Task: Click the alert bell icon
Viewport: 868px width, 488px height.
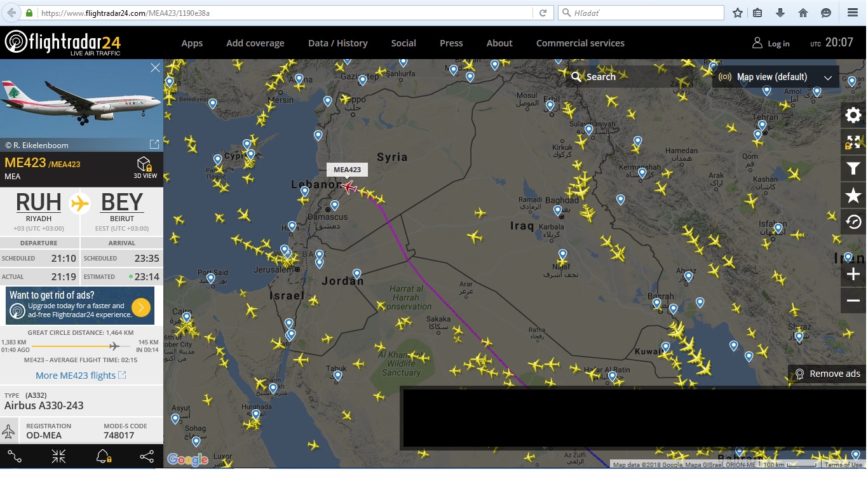Action: click(103, 456)
